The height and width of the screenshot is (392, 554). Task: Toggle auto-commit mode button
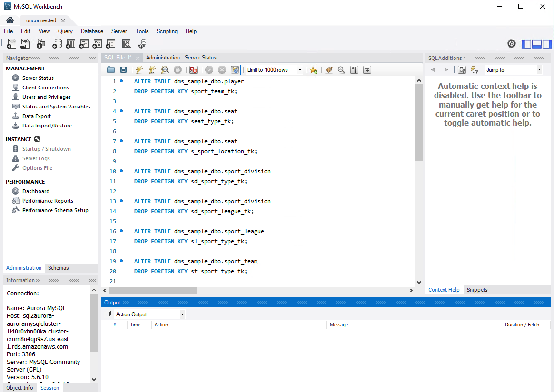(x=235, y=70)
